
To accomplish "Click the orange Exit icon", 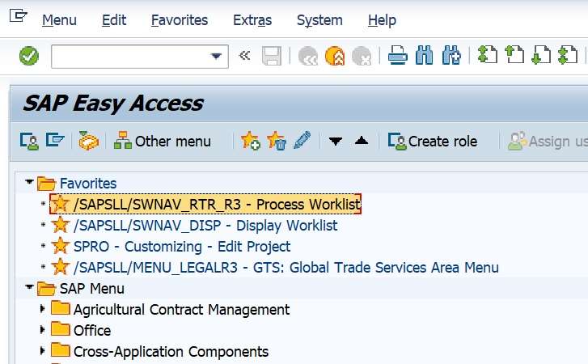I will point(335,57).
